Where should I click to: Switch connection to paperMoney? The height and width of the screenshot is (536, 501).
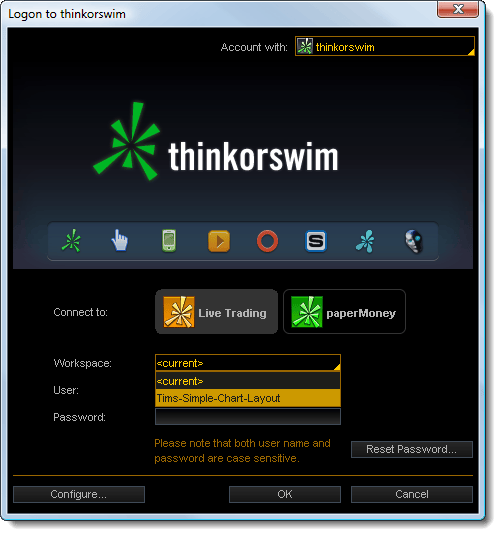pos(344,312)
